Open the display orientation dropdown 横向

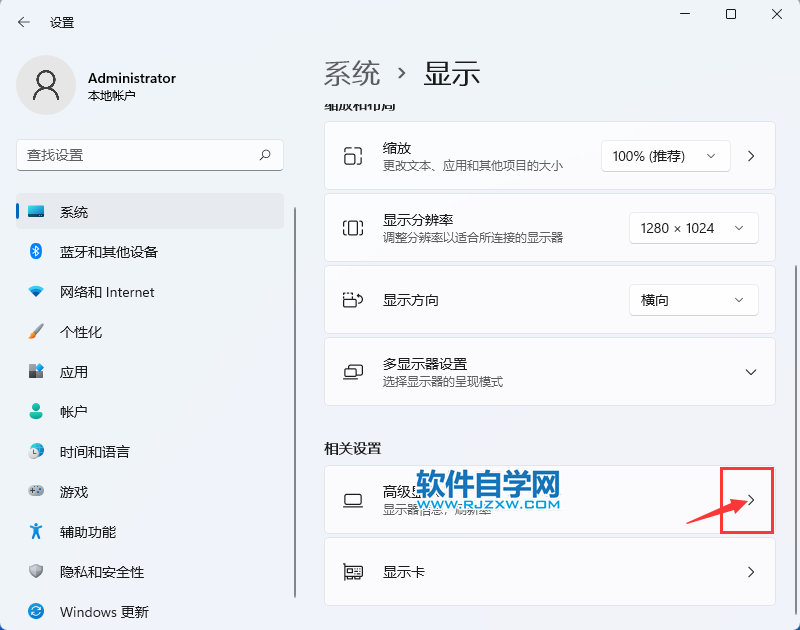click(693, 300)
